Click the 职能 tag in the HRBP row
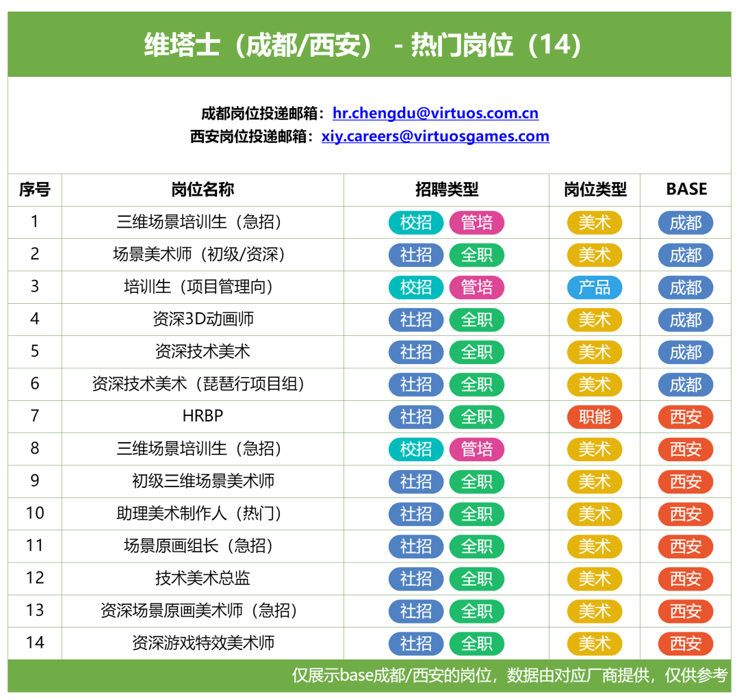739x700 pixels. (x=595, y=417)
